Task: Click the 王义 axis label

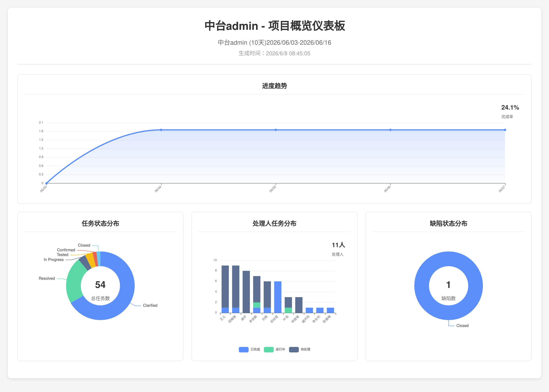Action: [x=223, y=318]
